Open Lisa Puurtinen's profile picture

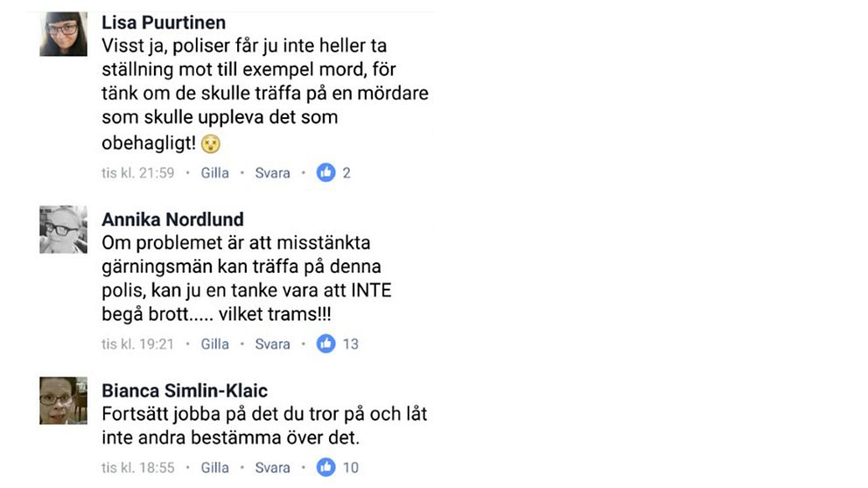tap(63, 34)
